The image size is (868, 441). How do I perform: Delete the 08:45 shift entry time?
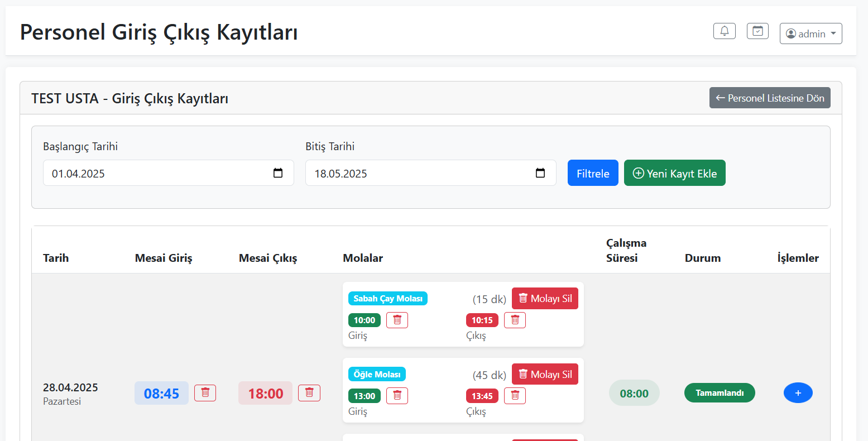tap(205, 393)
